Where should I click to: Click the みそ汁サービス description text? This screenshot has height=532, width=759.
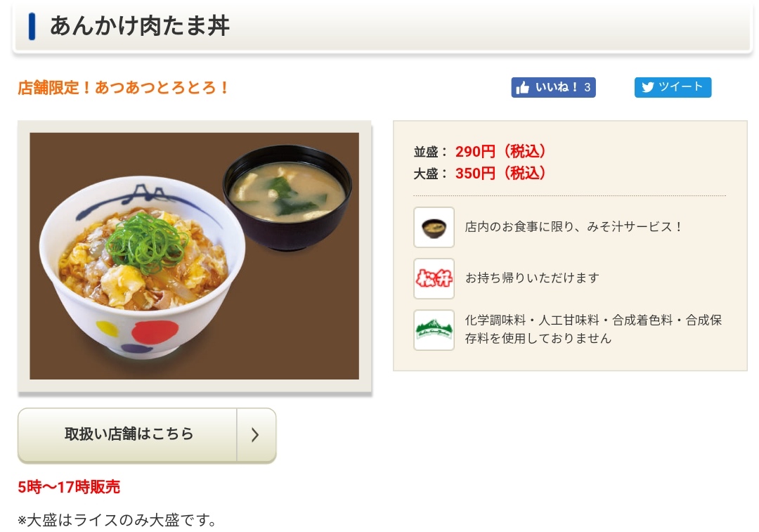573,227
